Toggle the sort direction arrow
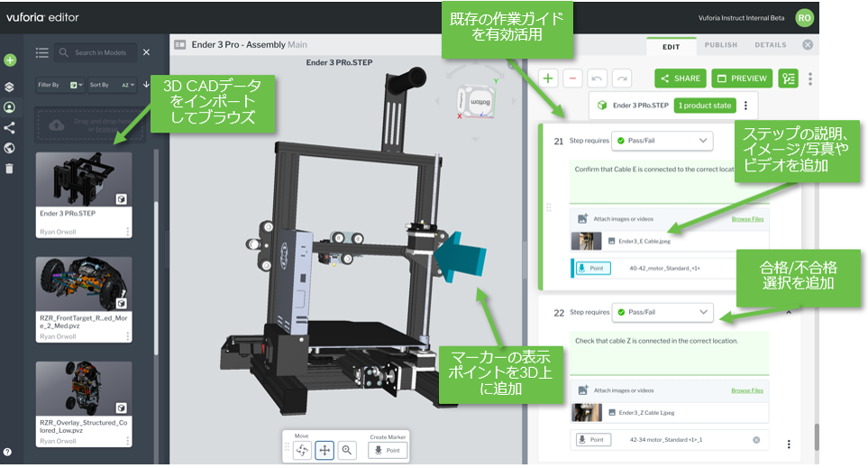 point(146,84)
